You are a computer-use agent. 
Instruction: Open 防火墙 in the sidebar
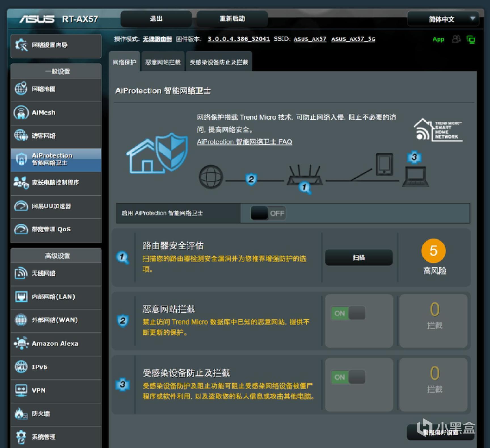56,414
